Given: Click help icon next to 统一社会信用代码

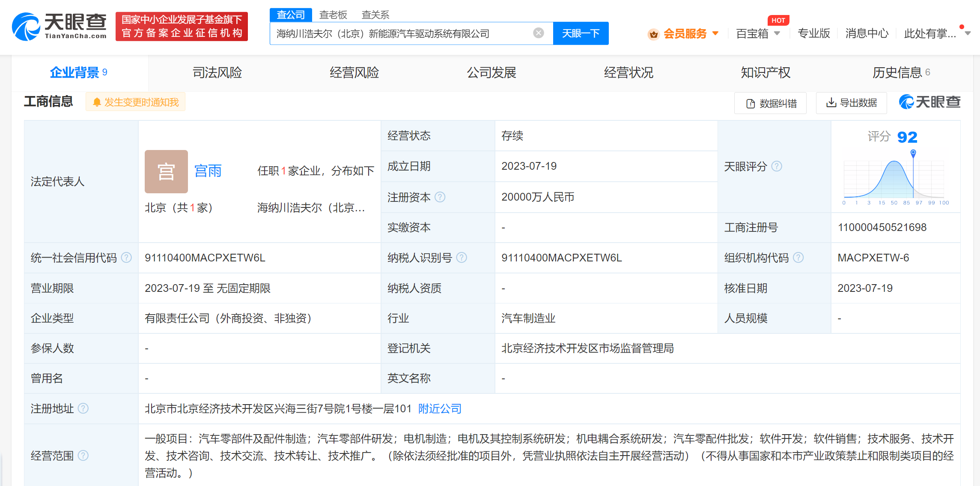Looking at the screenshot, I should coord(126,258).
